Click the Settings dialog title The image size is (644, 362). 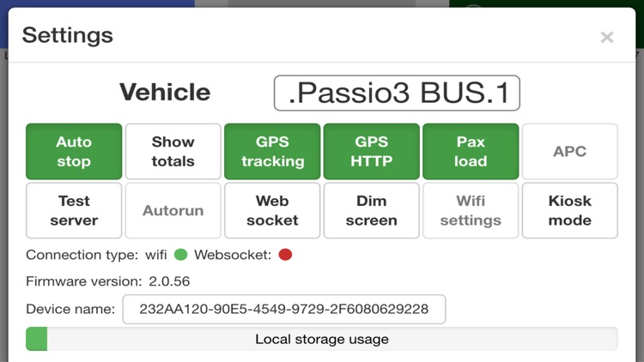click(67, 35)
